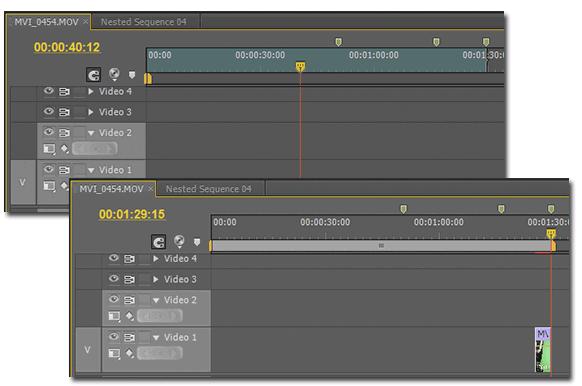The width and height of the screenshot is (582, 386).
Task: Click Set Encore Chapter Marker icon in 00:00:40:12 timeline
Action: click(114, 74)
